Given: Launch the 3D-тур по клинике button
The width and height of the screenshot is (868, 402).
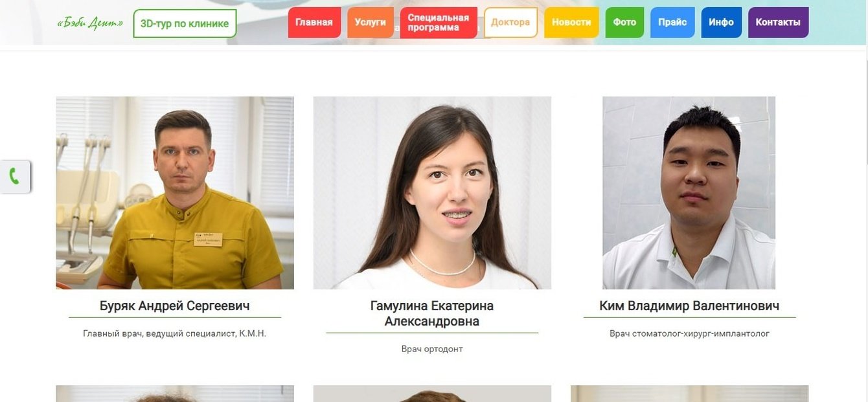Looking at the screenshot, I should coord(185,23).
